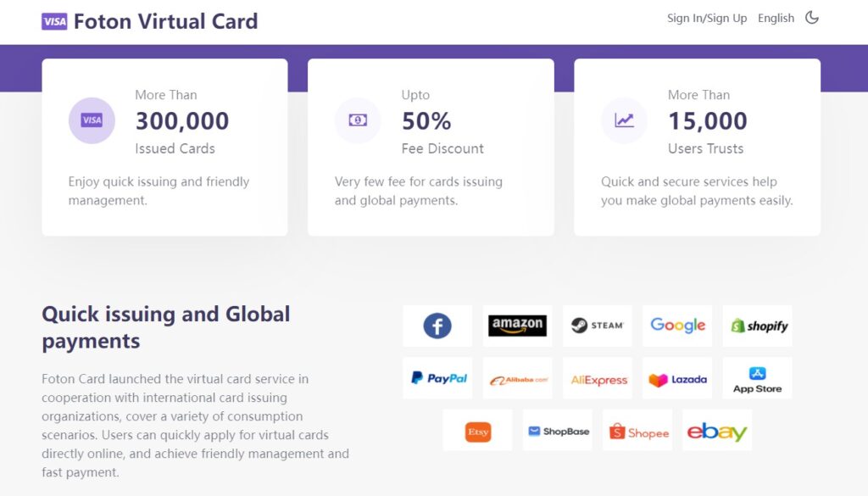Image resolution: width=868 pixels, height=496 pixels.
Task: Click the Foton Virtual Card title
Action: coord(165,21)
